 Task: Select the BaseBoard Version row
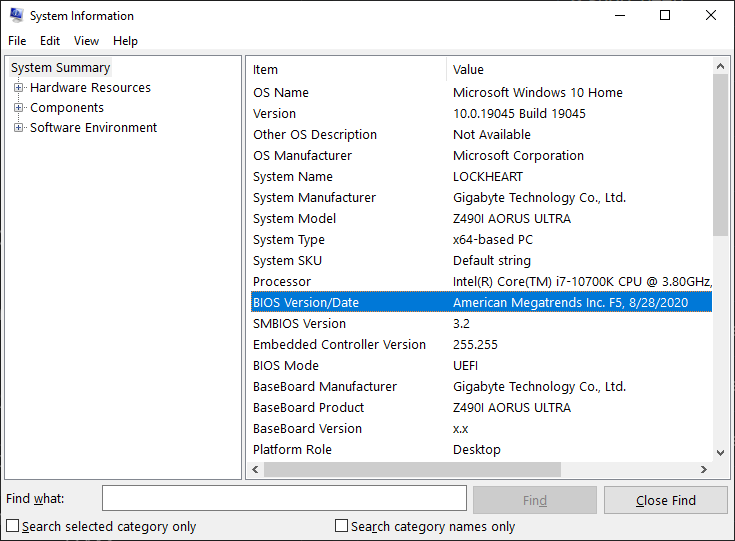tap(481, 428)
